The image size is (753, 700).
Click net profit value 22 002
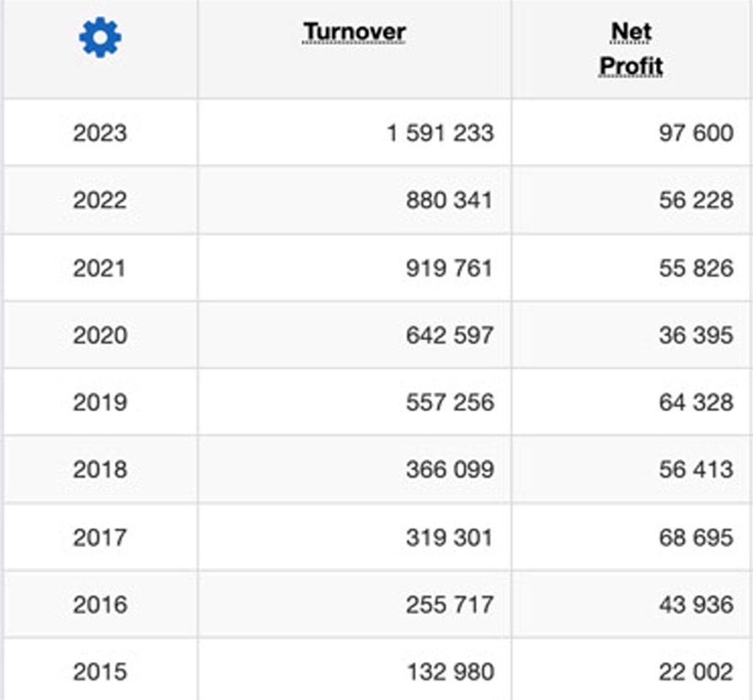(696, 671)
